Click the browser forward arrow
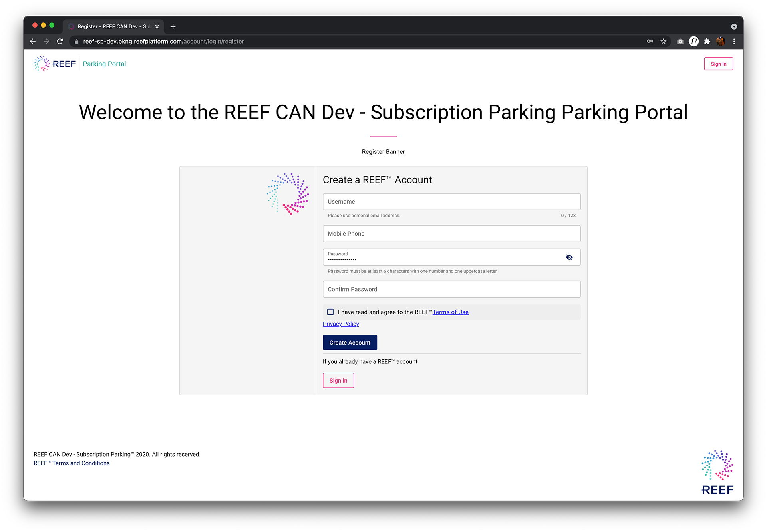This screenshot has width=767, height=532. tap(46, 41)
